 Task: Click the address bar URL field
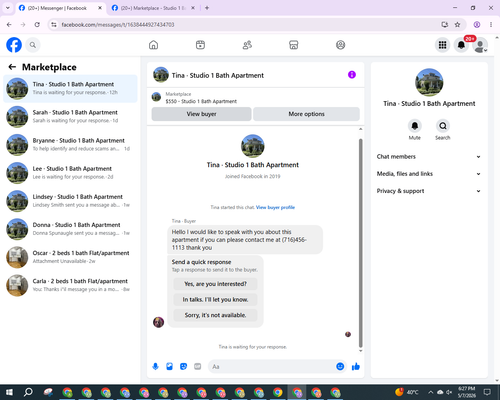point(247,25)
